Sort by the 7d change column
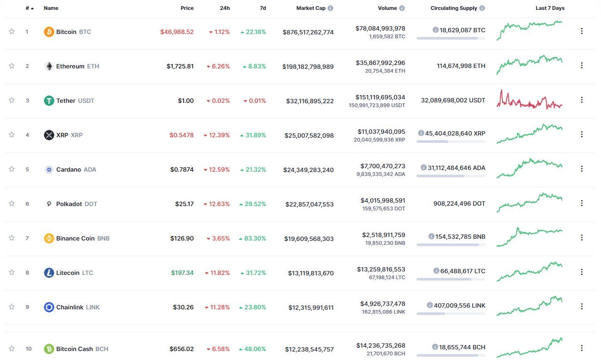601x364 pixels. point(262,8)
